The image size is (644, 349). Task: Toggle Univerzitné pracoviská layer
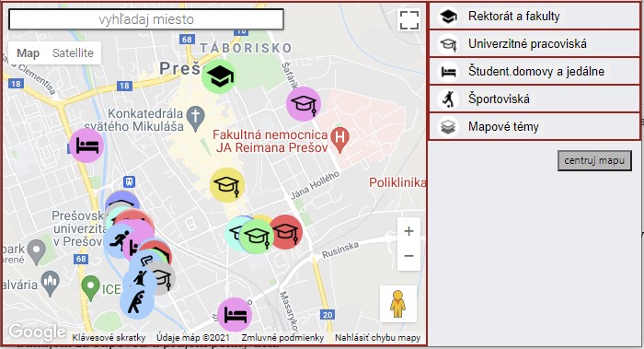535,43
